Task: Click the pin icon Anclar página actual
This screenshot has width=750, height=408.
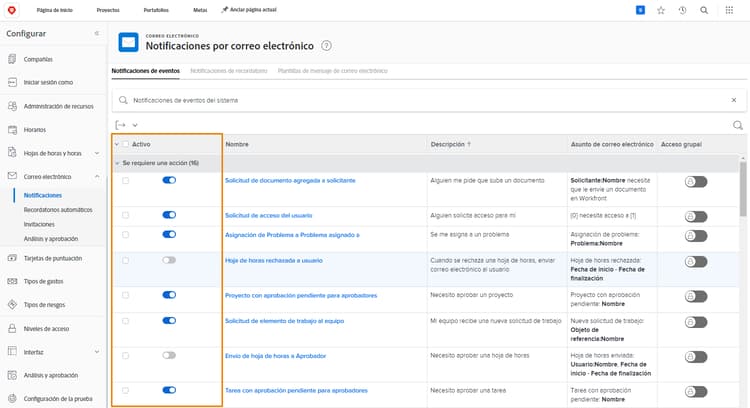Action: (x=224, y=10)
